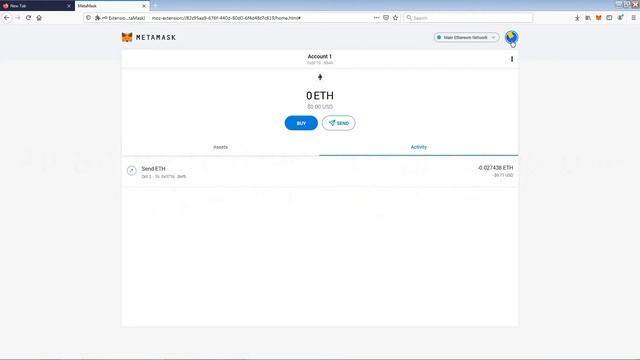Click the SEND button

pyautogui.click(x=338, y=123)
